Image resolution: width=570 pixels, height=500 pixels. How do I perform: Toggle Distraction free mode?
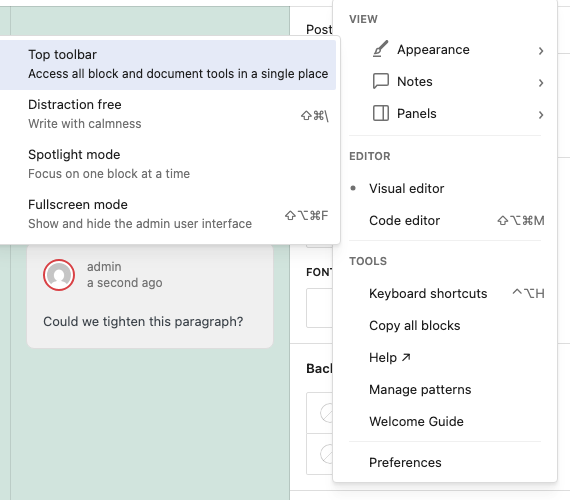[168, 114]
